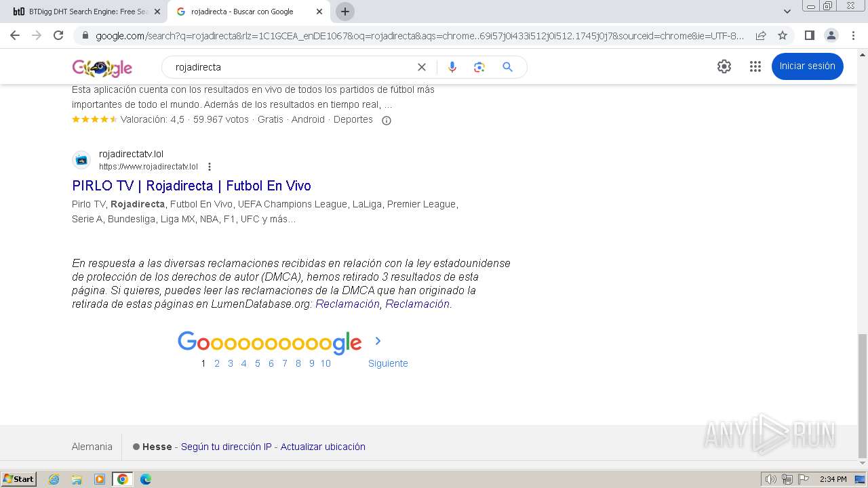Open first Reclamación DMCA link

click(x=348, y=304)
